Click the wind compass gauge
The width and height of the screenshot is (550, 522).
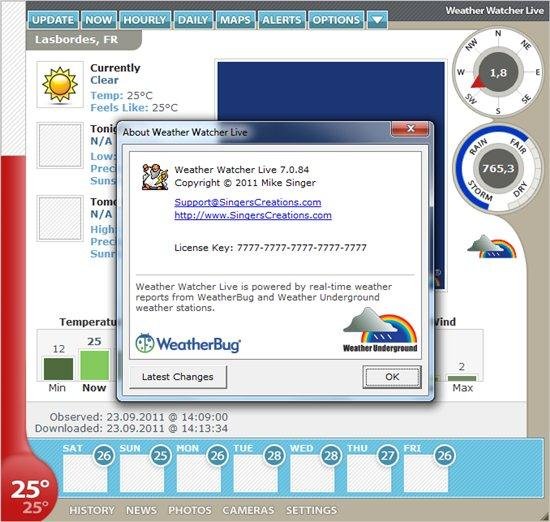point(498,73)
